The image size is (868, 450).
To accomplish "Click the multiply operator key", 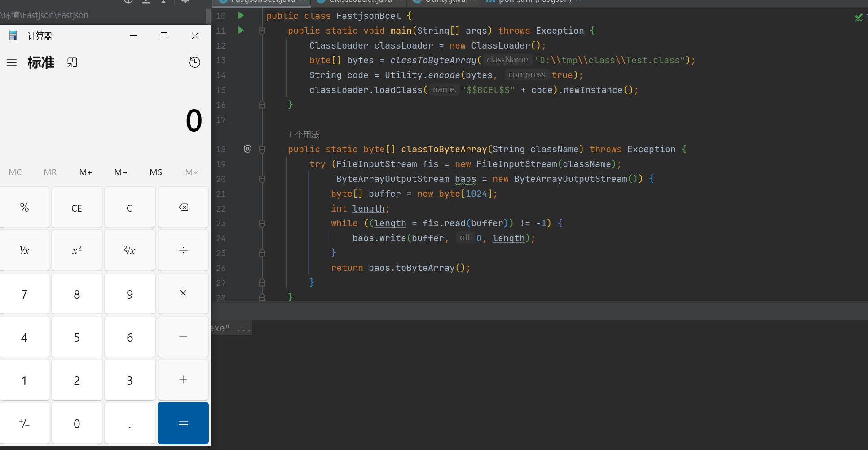I will click(x=183, y=294).
